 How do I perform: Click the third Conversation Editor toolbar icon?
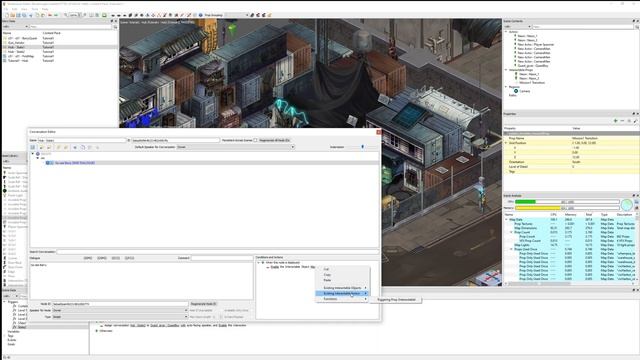pos(49,147)
